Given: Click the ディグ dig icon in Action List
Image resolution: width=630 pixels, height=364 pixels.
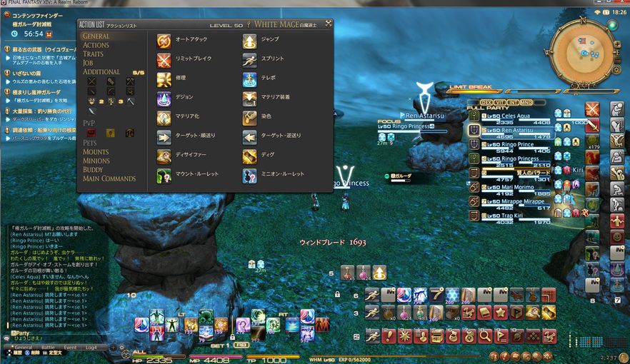Looking at the screenshot, I should (x=249, y=156).
